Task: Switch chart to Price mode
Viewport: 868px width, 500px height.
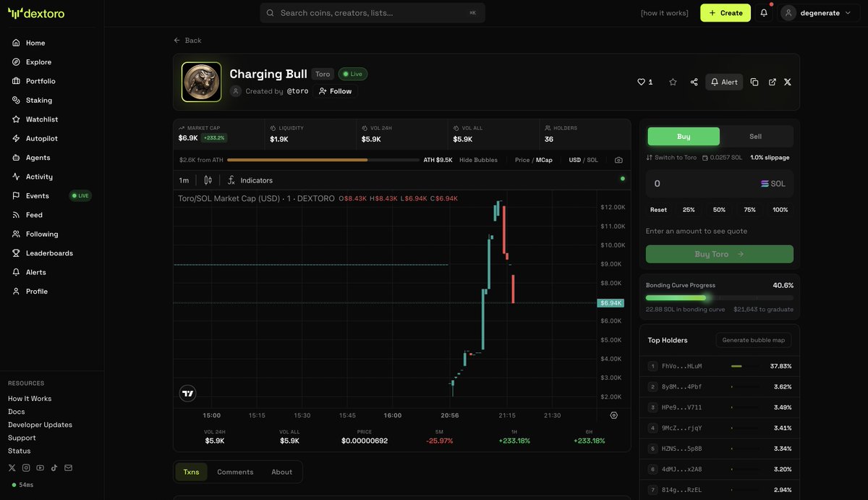Action: click(522, 160)
